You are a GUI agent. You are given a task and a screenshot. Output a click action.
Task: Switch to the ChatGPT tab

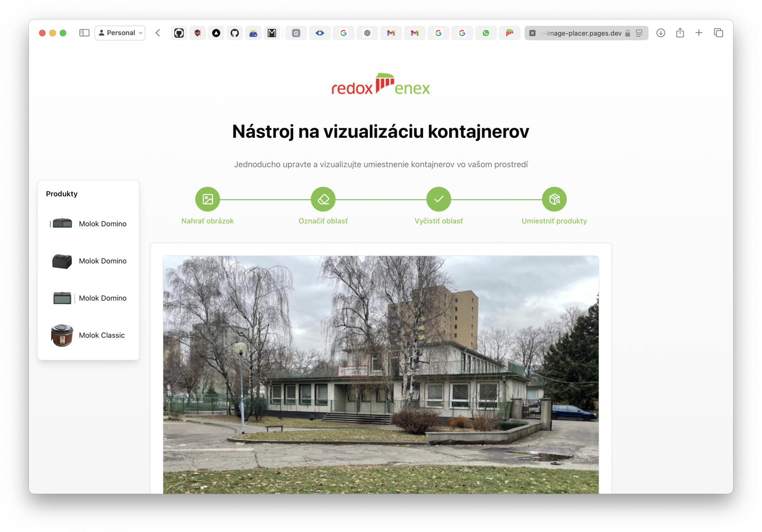tap(367, 33)
